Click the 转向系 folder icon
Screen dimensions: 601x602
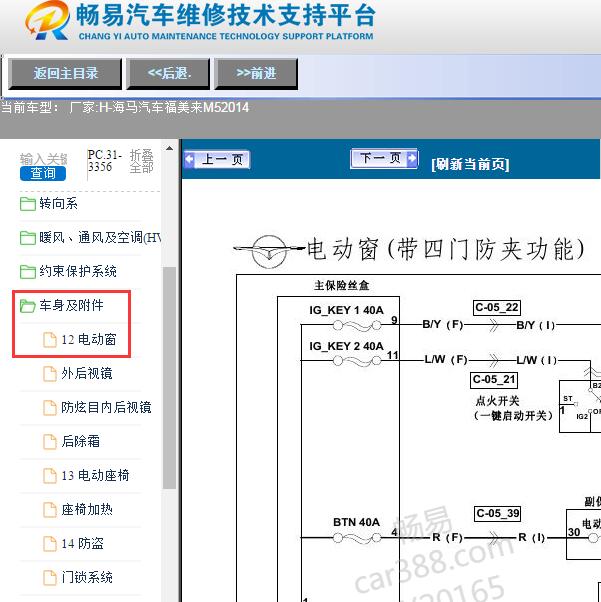pyautogui.click(x=28, y=204)
